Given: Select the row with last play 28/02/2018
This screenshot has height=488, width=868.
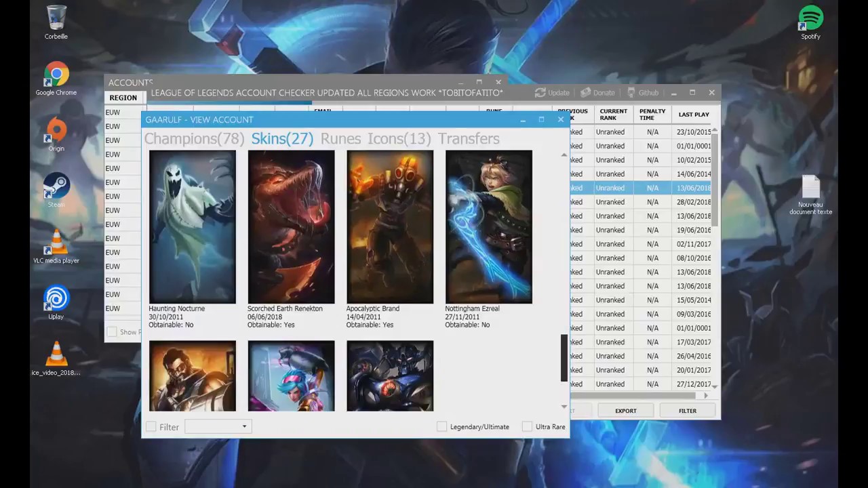Looking at the screenshot, I should [x=640, y=202].
